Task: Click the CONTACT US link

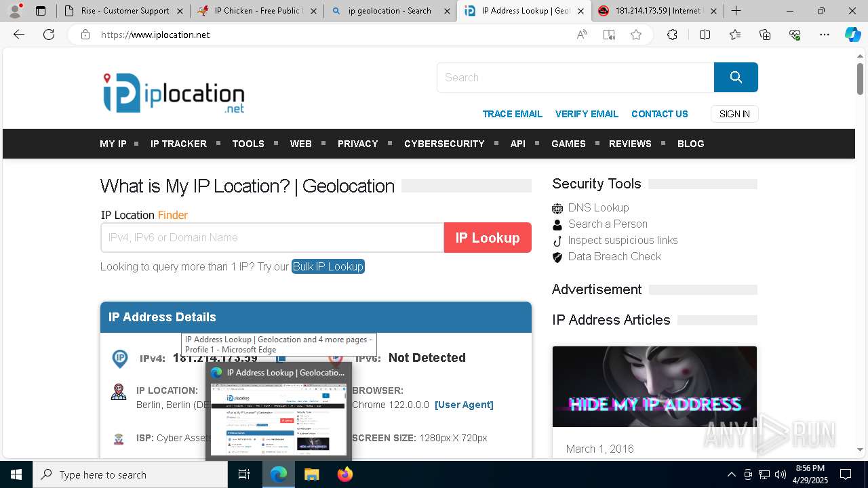Action: (660, 114)
